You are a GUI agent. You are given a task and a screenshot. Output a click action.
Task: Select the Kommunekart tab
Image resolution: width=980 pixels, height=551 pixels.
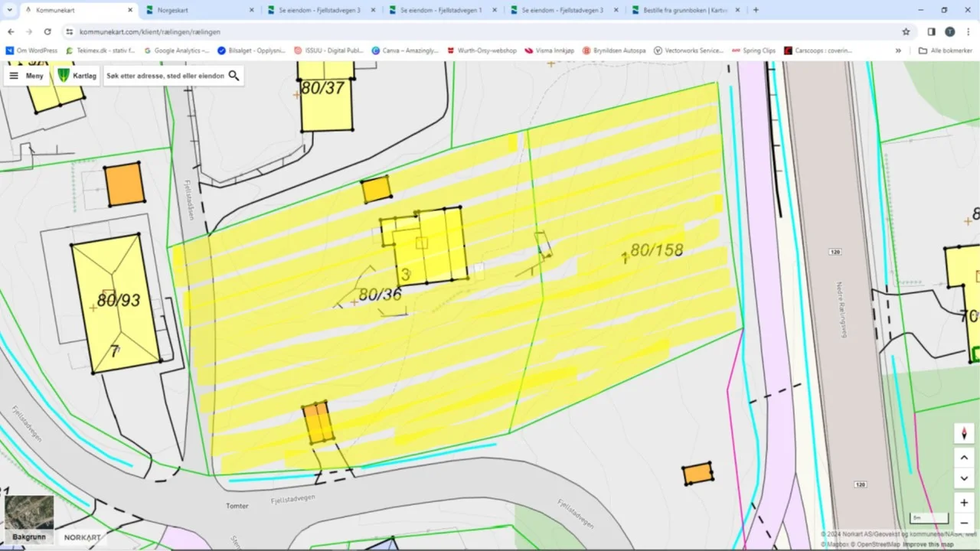(x=77, y=10)
